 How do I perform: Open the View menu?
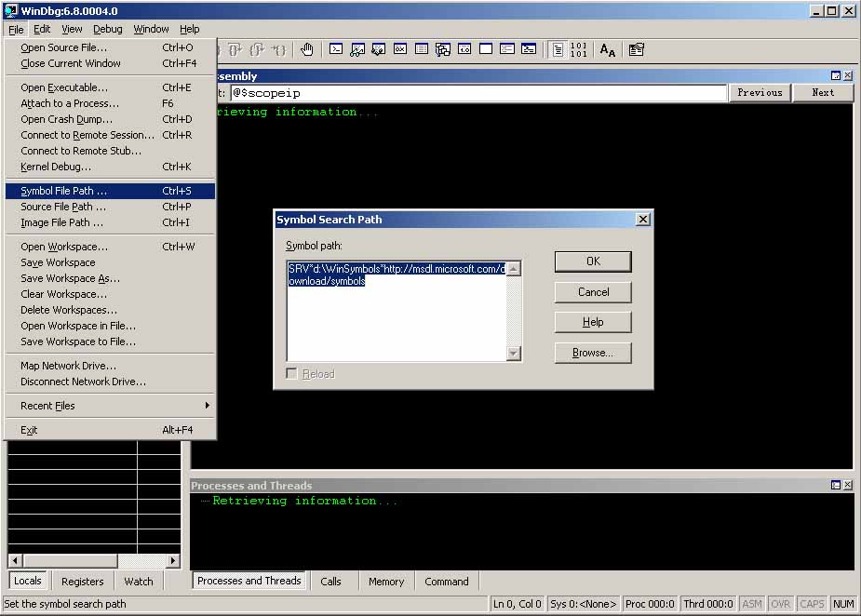(72, 29)
